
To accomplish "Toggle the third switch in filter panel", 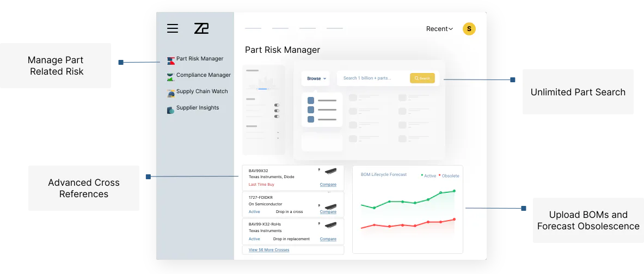I will [277, 117].
